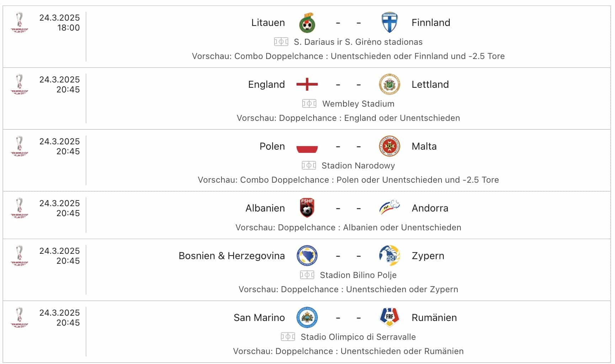The height and width of the screenshot is (364, 615).
Task: Click the England St. George's cross flag logo
Action: click(x=306, y=84)
